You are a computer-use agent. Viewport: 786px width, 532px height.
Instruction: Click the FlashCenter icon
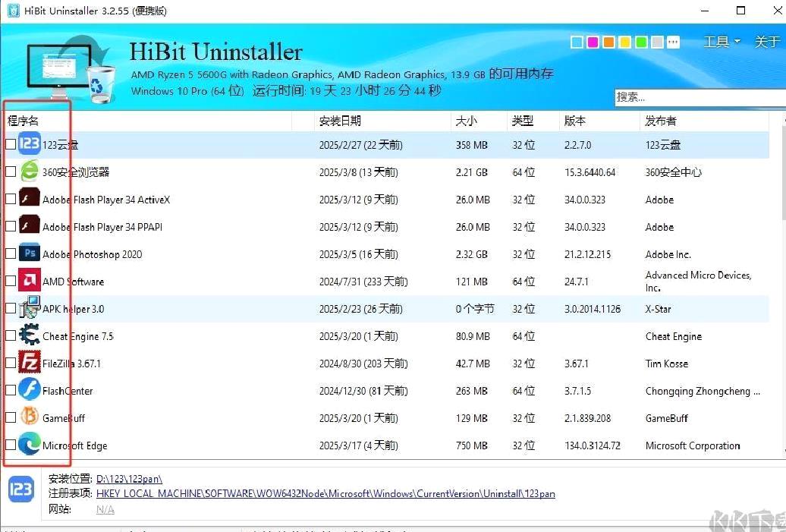click(x=30, y=389)
